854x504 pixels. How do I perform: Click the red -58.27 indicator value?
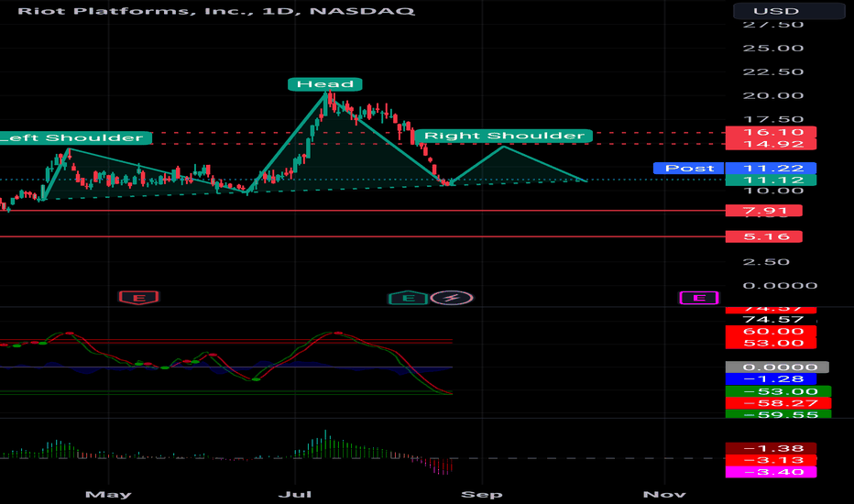[778, 403]
